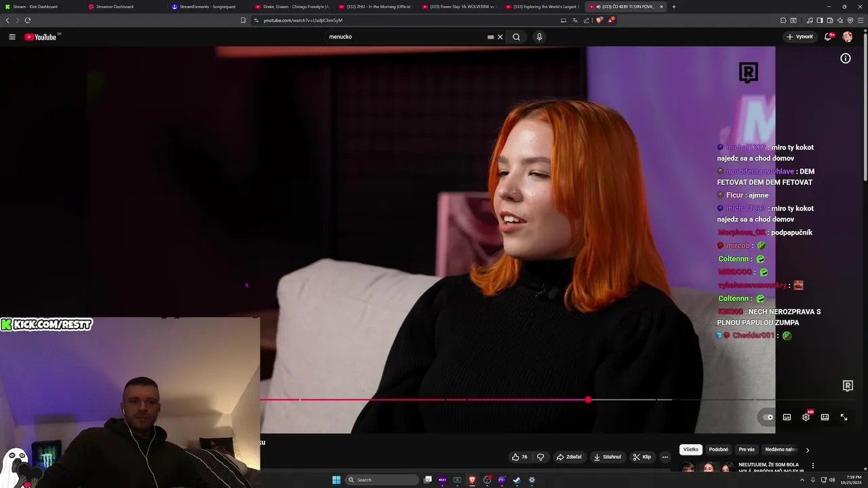This screenshot has height=488, width=868.
Task: Select the Pre vás filter chip
Action: (747, 449)
